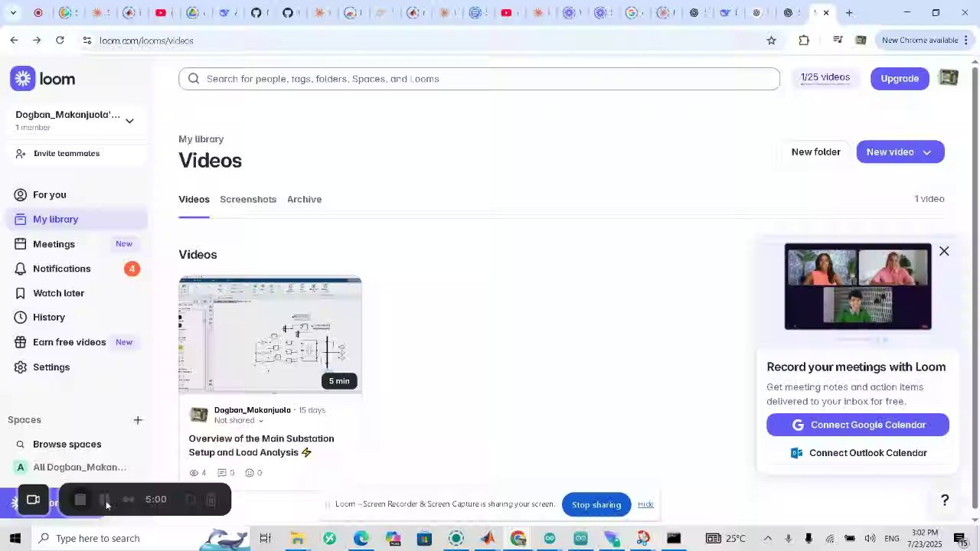Viewport: 980px width, 551px height.
Task: Open the Windows Start menu
Action: tap(15, 538)
